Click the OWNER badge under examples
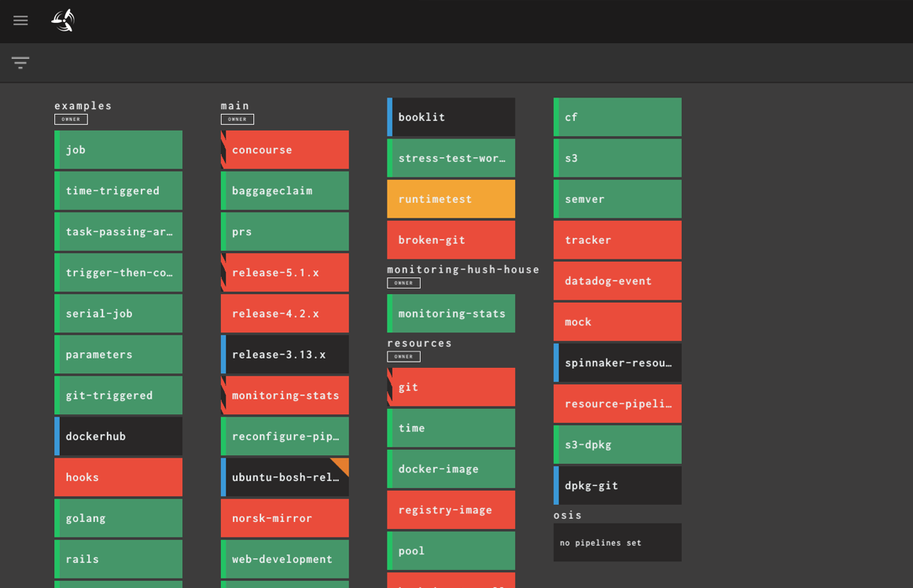913x588 pixels. click(x=71, y=119)
